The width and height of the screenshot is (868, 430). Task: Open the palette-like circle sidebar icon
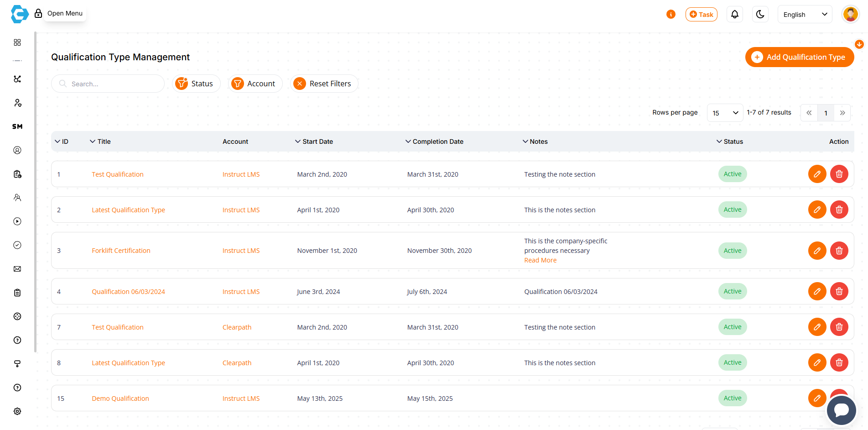pyautogui.click(x=17, y=316)
